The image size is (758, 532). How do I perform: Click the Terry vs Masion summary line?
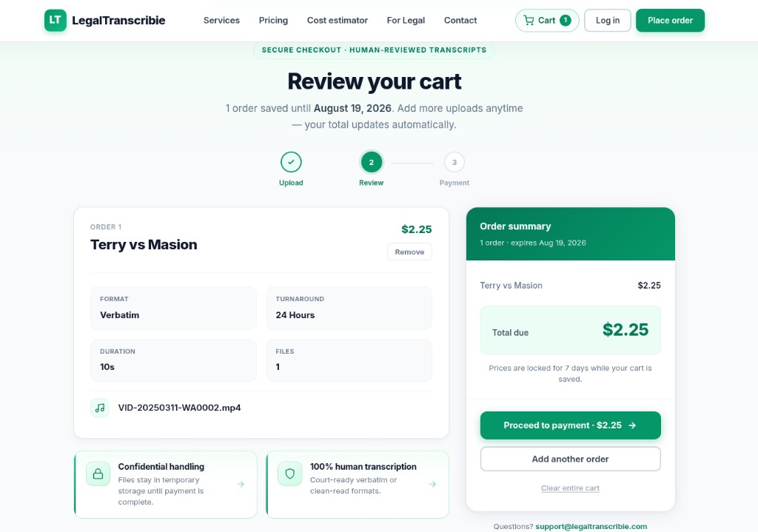click(x=571, y=286)
